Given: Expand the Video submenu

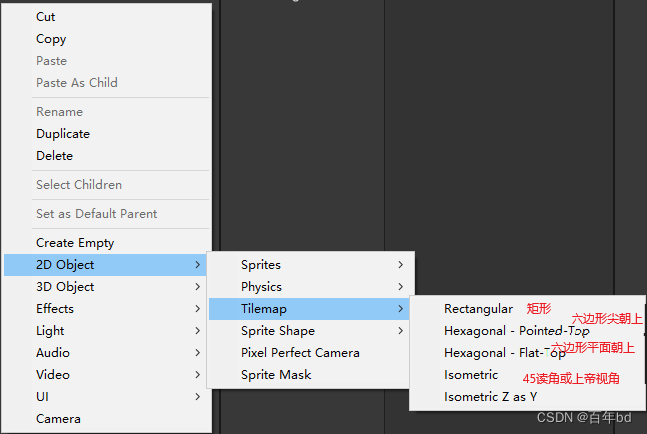Looking at the screenshot, I should (53, 375).
